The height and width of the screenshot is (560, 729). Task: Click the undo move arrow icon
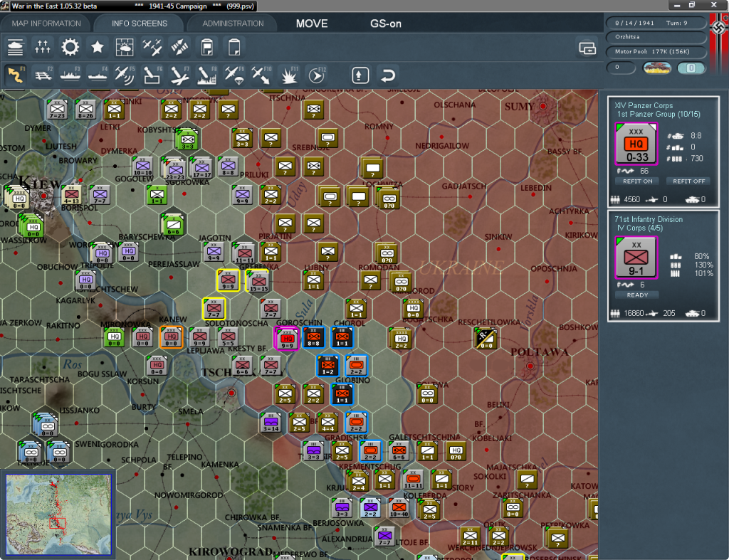point(388,75)
